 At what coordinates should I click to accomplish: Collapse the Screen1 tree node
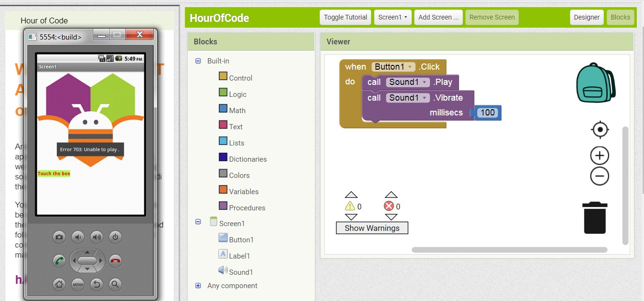click(198, 222)
